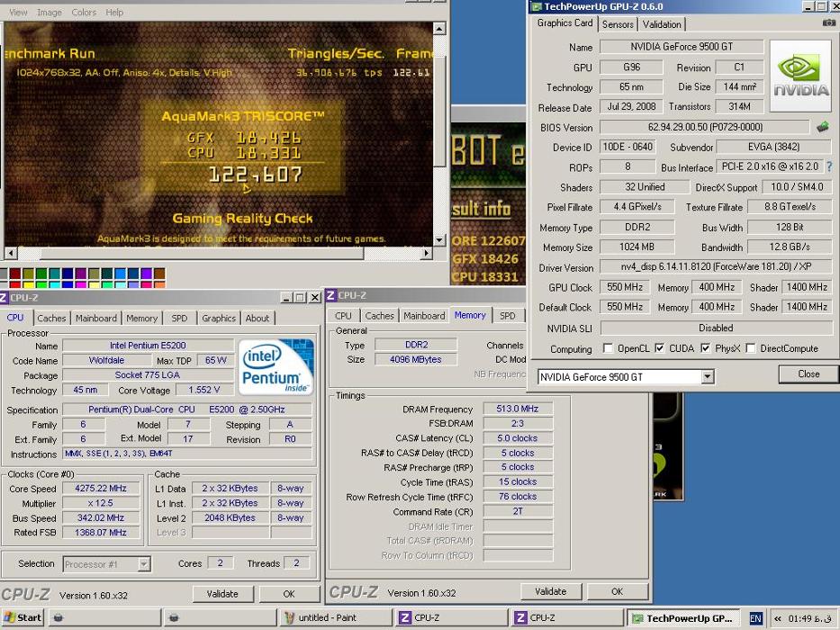Open Paint's View menu
Viewport: 840px width, 630px height.
[18, 12]
